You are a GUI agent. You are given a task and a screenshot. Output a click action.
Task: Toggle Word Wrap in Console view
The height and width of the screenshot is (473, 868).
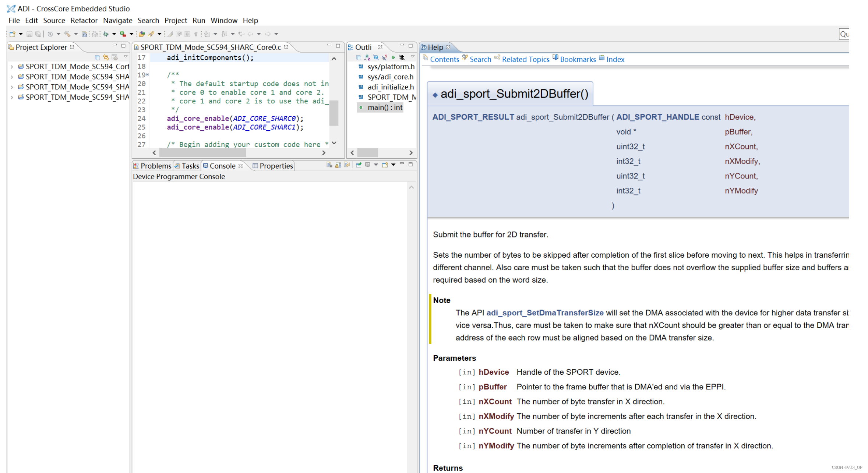pos(347,165)
